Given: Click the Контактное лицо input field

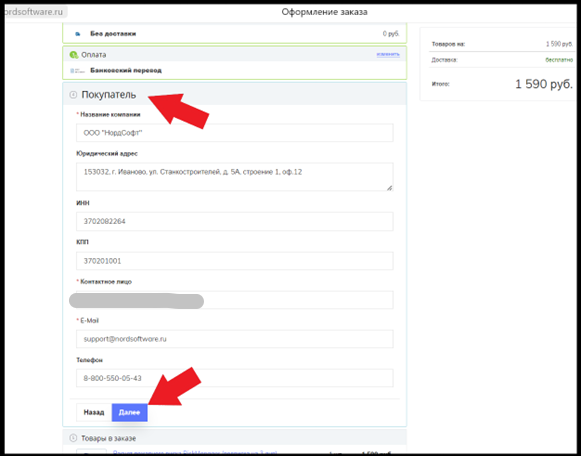Looking at the screenshot, I should point(235,300).
